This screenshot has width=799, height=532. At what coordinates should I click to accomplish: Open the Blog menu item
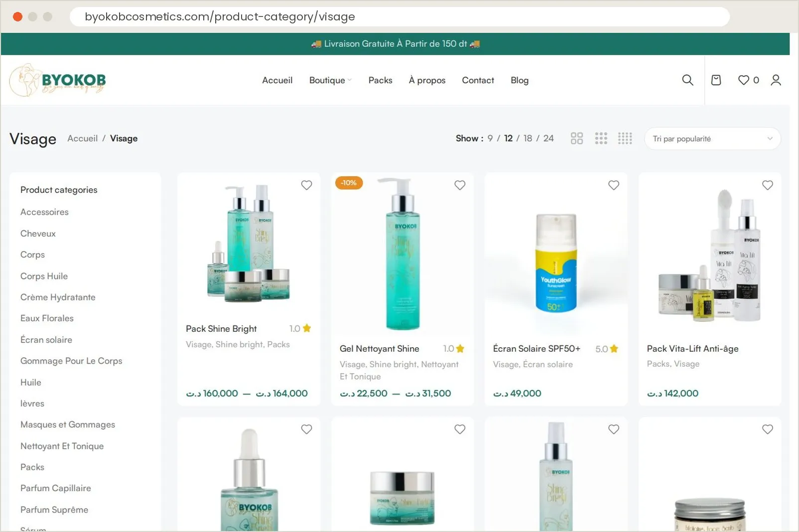(520, 80)
